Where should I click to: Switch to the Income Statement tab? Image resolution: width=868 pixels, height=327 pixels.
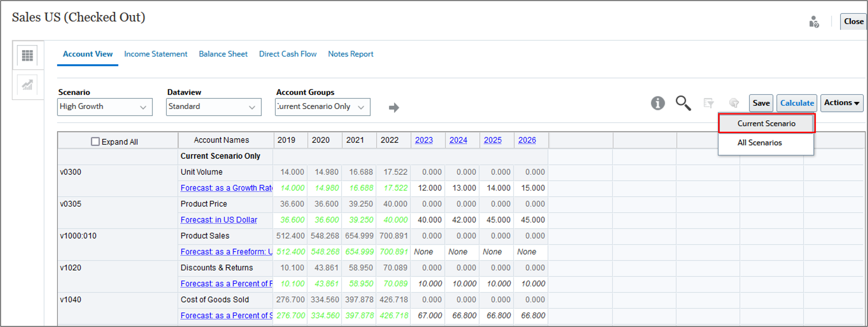[x=155, y=54]
